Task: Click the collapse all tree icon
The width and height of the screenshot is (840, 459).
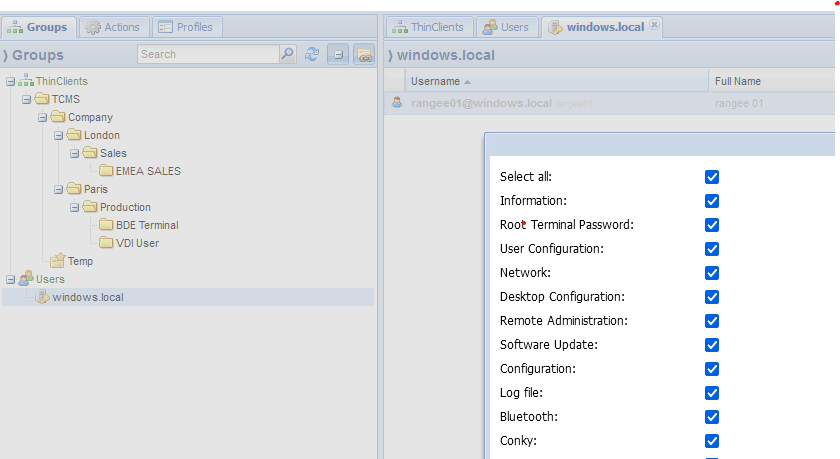Action: (338, 55)
